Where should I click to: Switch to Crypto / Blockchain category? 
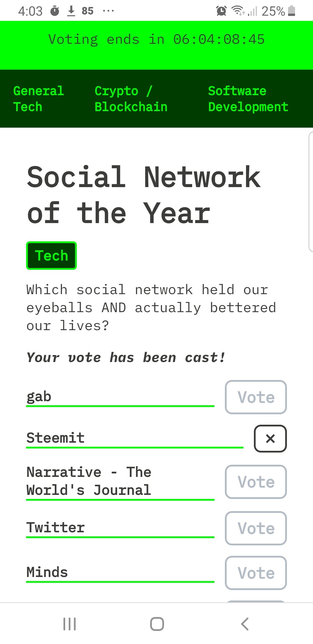pyautogui.click(x=131, y=99)
